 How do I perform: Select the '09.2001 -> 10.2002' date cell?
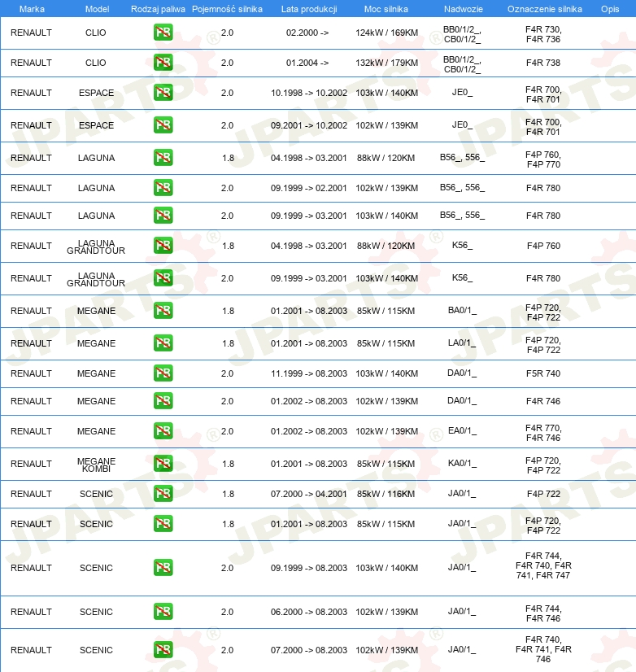coord(309,125)
